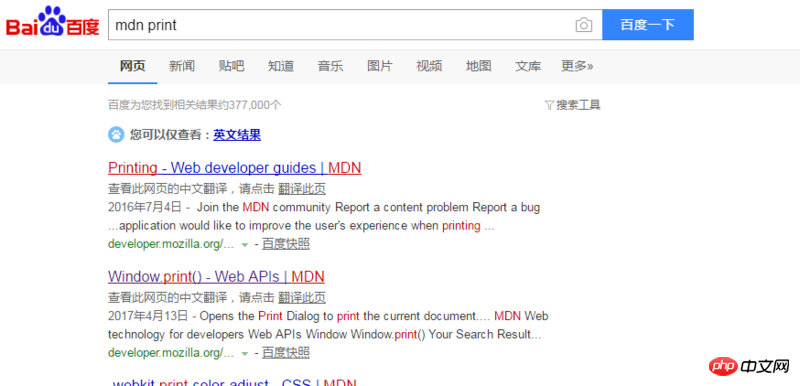This screenshot has width=800, height=386.
Task: Switch to 新闻 tab
Action: click(182, 66)
